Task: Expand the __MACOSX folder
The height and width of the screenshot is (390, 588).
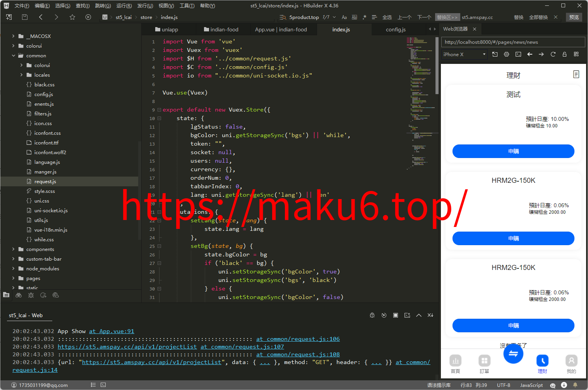Action: tap(14, 36)
